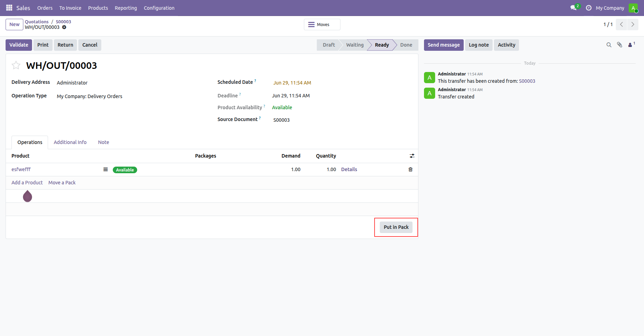The width and height of the screenshot is (644, 336).
Task: Edit the Scheduled Date field
Action: coord(292,83)
